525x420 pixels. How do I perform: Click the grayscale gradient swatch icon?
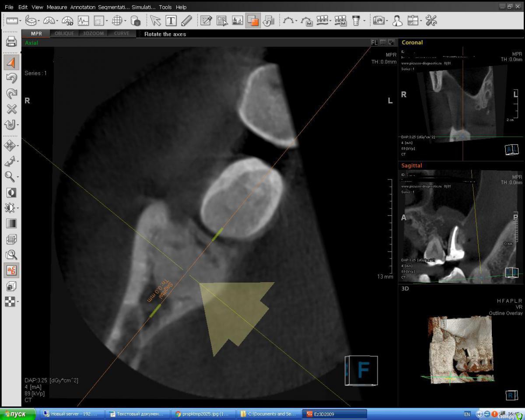coord(11,223)
